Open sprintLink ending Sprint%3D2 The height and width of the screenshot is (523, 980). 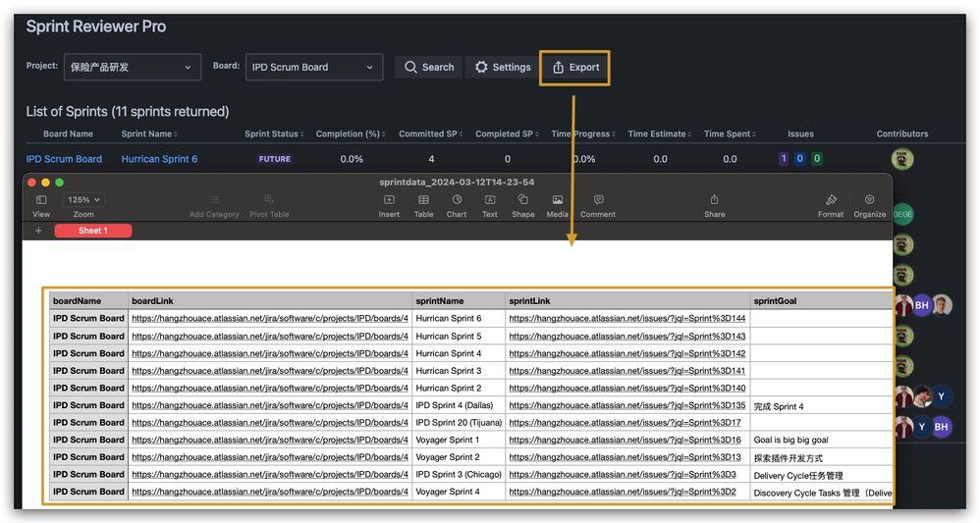pyautogui.click(x=623, y=492)
